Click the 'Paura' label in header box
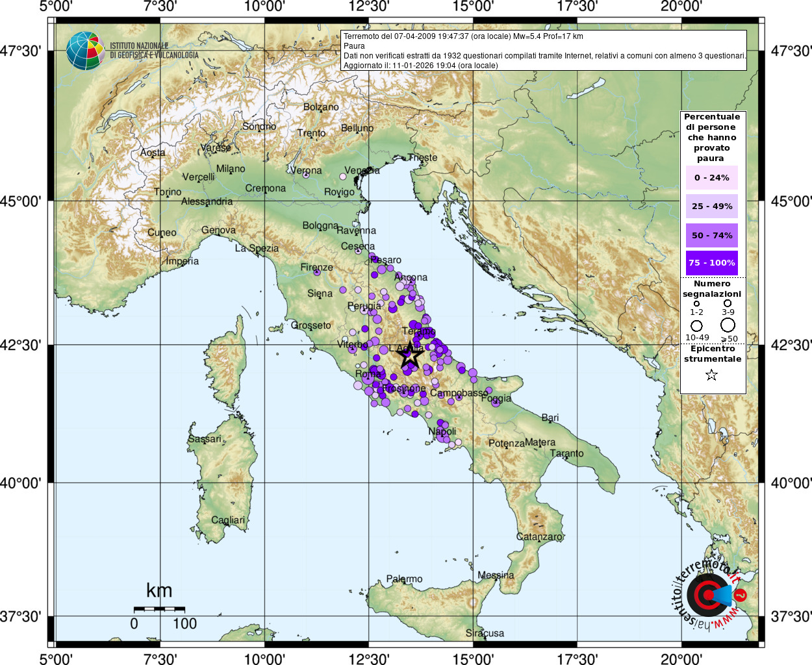 (x=354, y=46)
